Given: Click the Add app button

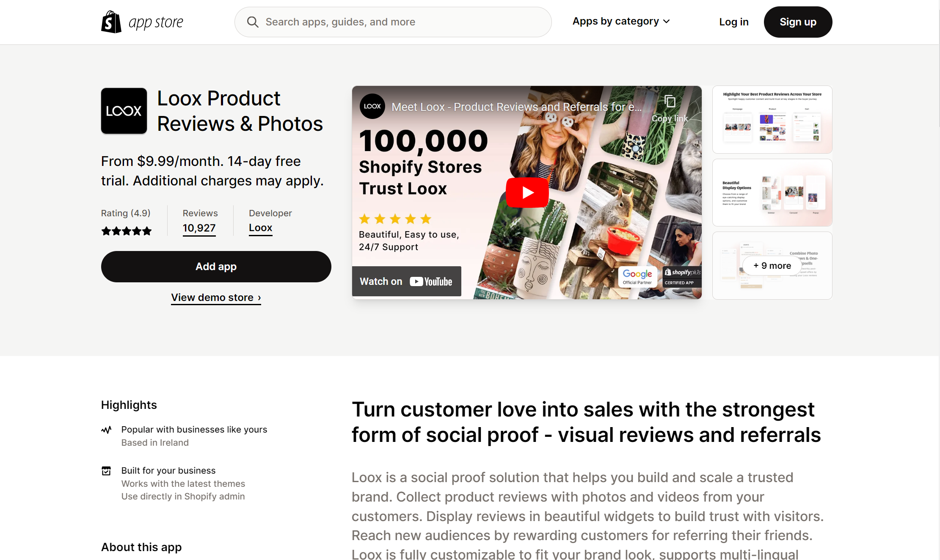Looking at the screenshot, I should [x=216, y=267].
